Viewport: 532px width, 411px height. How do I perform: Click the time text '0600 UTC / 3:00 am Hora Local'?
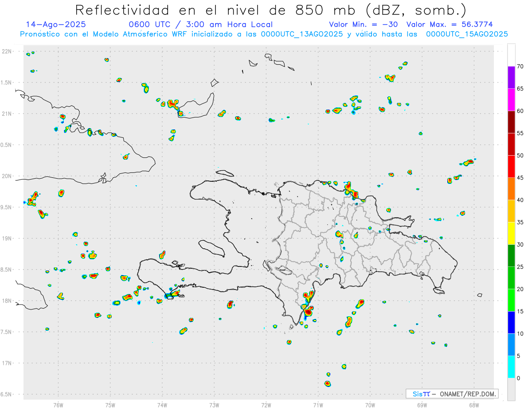200,24
